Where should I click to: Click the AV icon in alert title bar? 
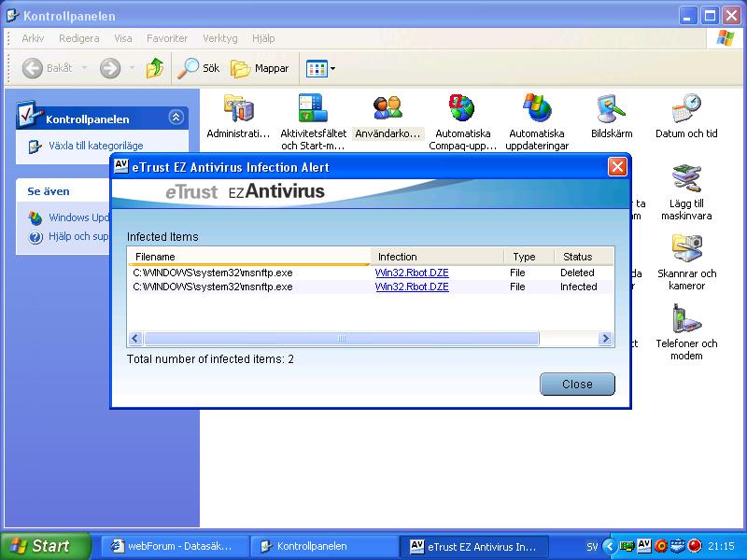point(121,166)
